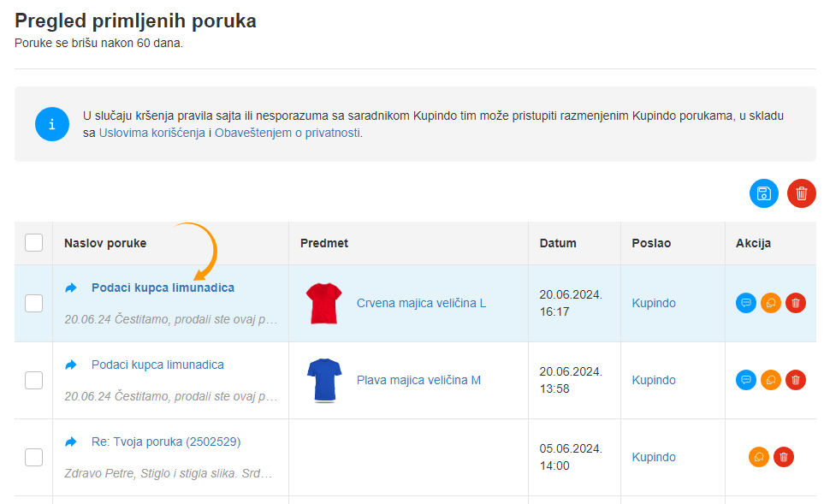Delete the Crvena majica message via trash icon
The height and width of the screenshot is (504, 824).
(796, 303)
